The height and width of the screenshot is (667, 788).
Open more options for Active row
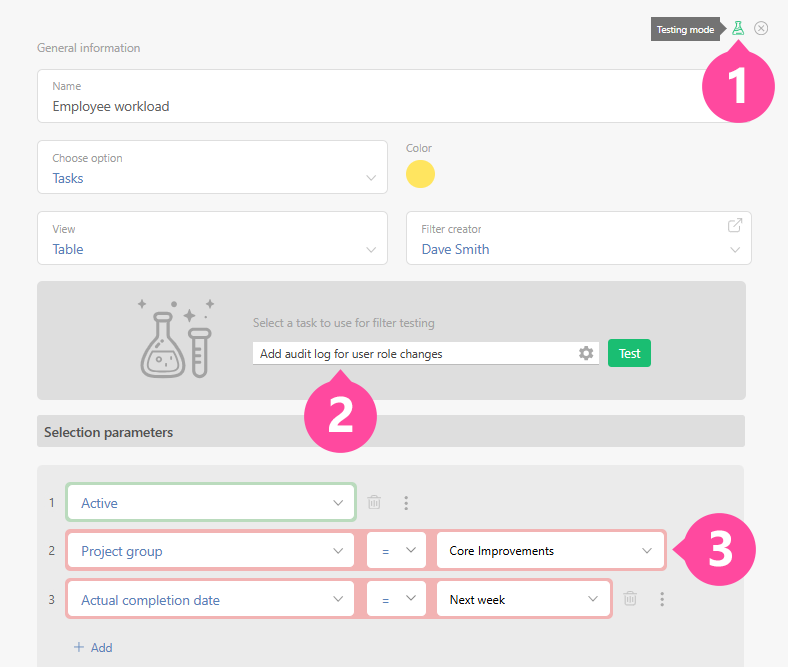click(x=405, y=503)
